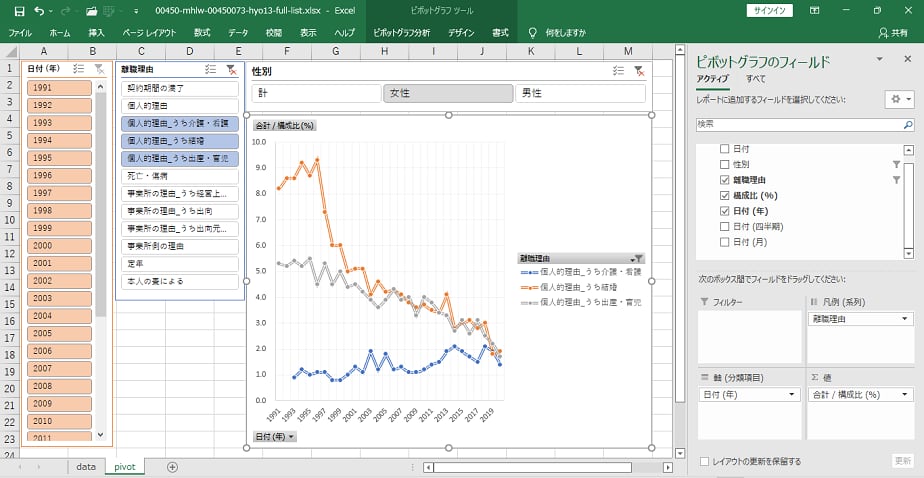
Task: Click the field search box in the pane
Action: [x=803, y=124]
